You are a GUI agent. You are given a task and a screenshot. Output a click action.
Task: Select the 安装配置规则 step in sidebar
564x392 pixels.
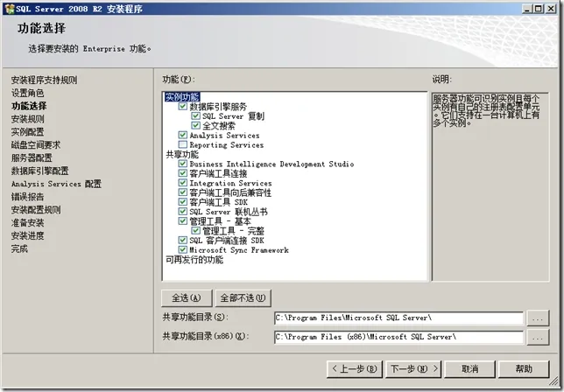36,209
